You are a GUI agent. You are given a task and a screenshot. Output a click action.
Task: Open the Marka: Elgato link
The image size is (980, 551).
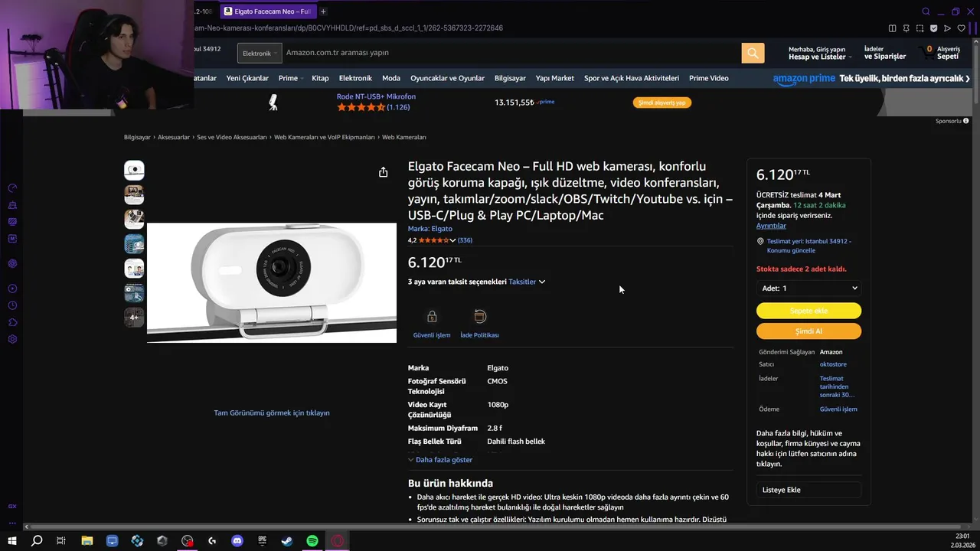click(430, 229)
